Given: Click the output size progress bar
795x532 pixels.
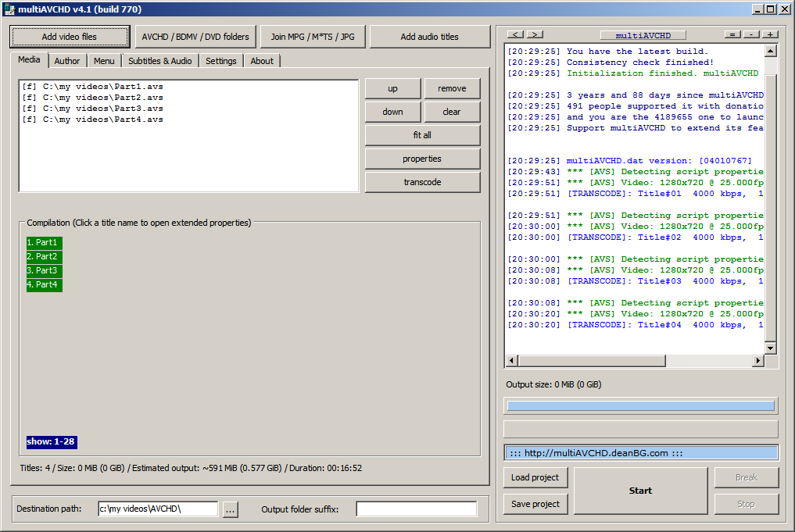Looking at the screenshot, I should (641, 406).
